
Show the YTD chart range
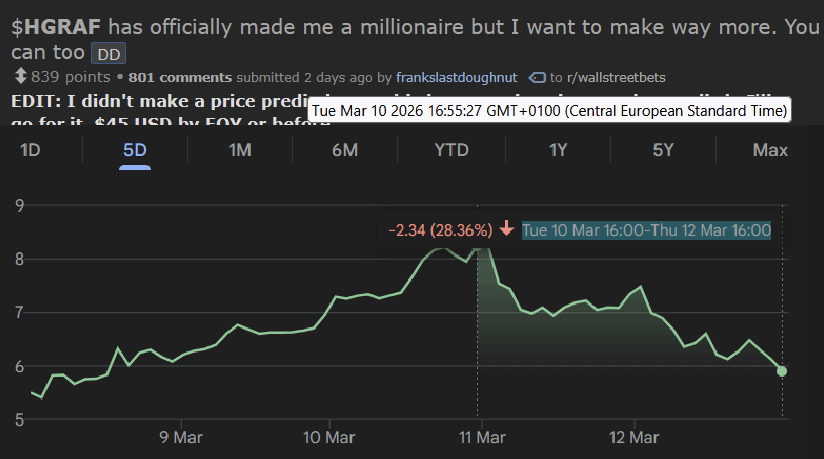click(x=452, y=150)
